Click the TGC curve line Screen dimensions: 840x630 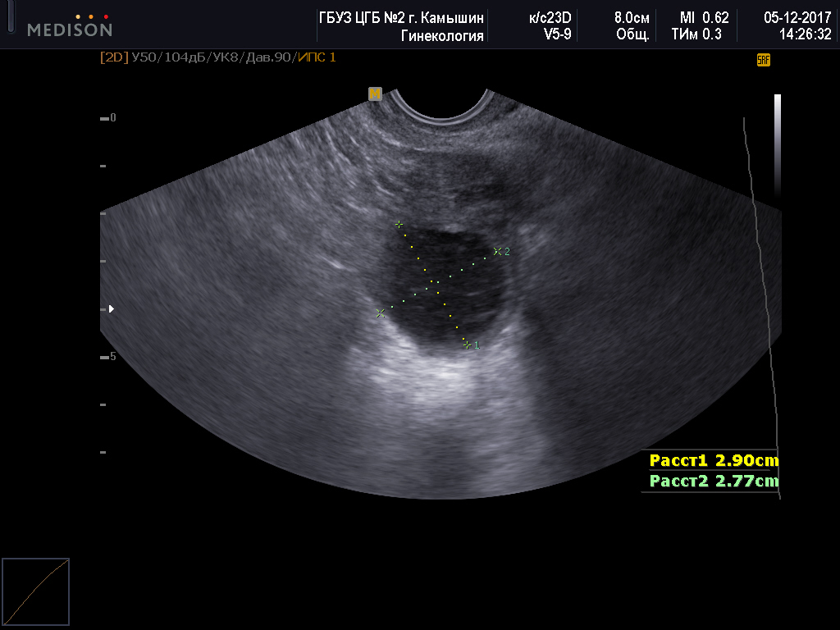click(x=760, y=308)
